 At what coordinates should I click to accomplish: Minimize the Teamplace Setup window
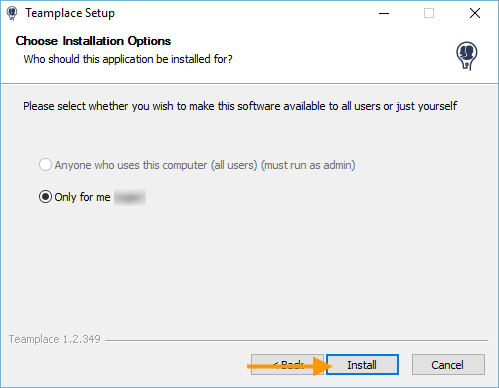(x=384, y=13)
